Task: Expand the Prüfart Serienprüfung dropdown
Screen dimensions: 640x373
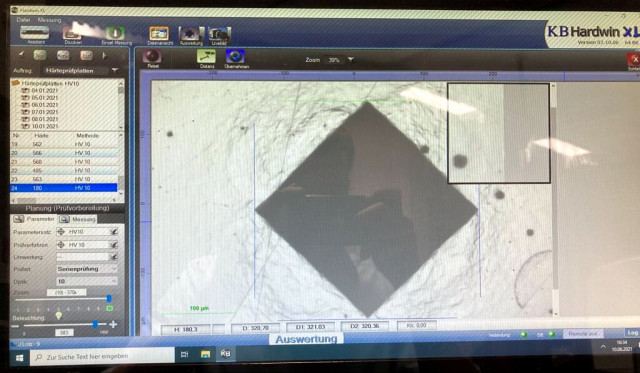Action: 87,269
